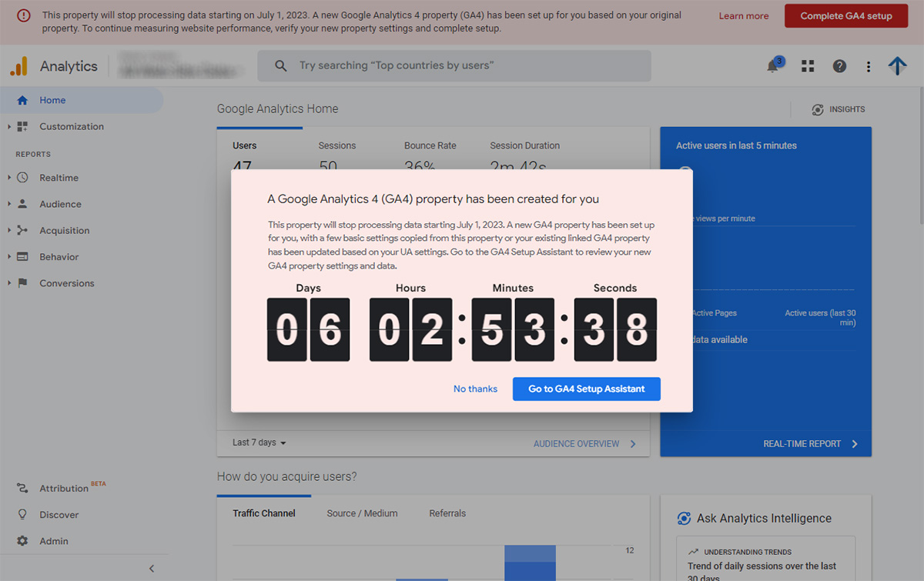Select the Home menu item
Screen dimensions: 924x581
(x=82, y=100)
